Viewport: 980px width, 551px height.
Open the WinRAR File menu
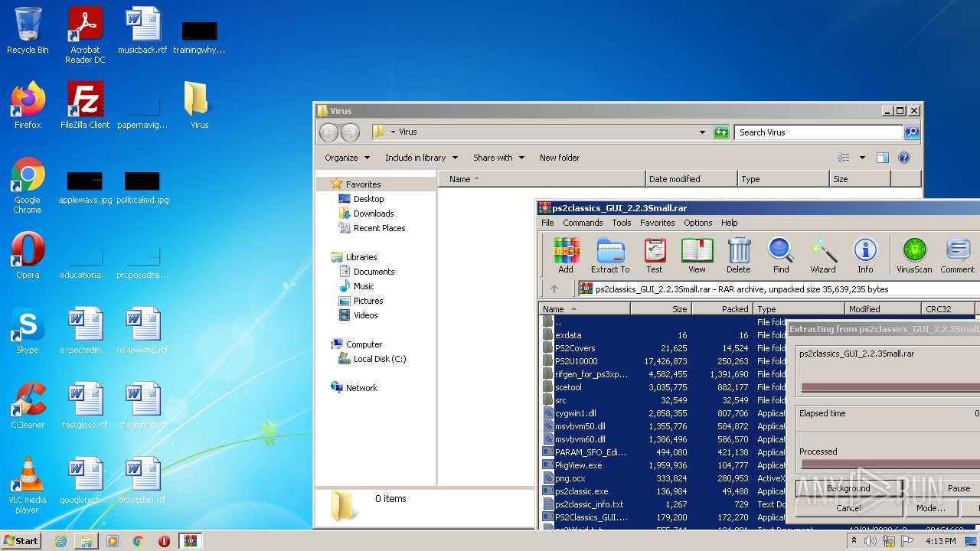(547, 223)
